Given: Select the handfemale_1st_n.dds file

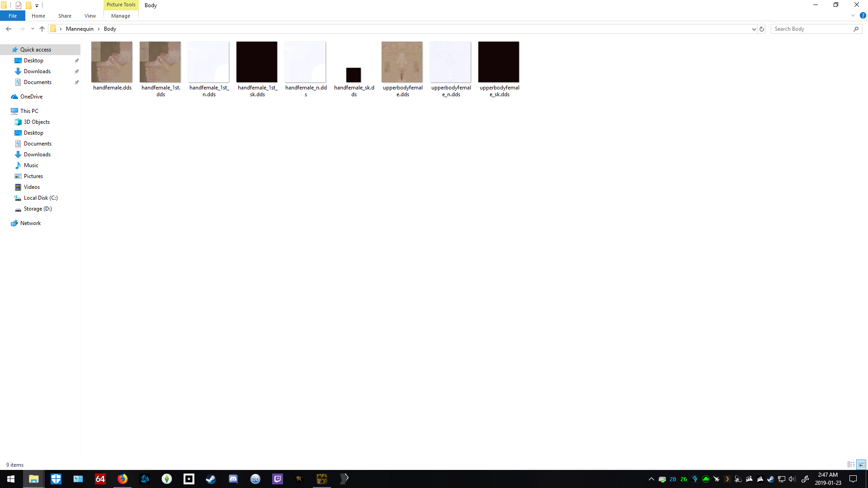Looking at the screenshot, I should 208,69.
